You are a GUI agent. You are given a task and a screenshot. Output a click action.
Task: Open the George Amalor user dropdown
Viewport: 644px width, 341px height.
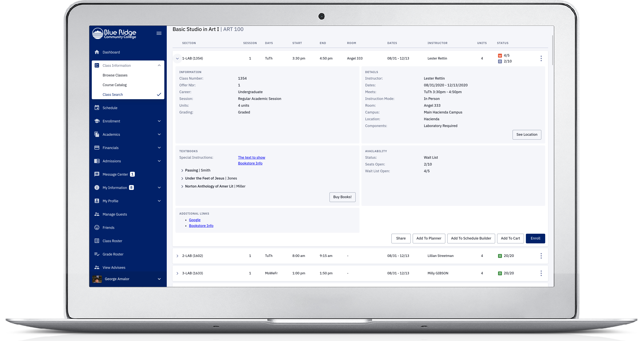click(x=159, y=279)
